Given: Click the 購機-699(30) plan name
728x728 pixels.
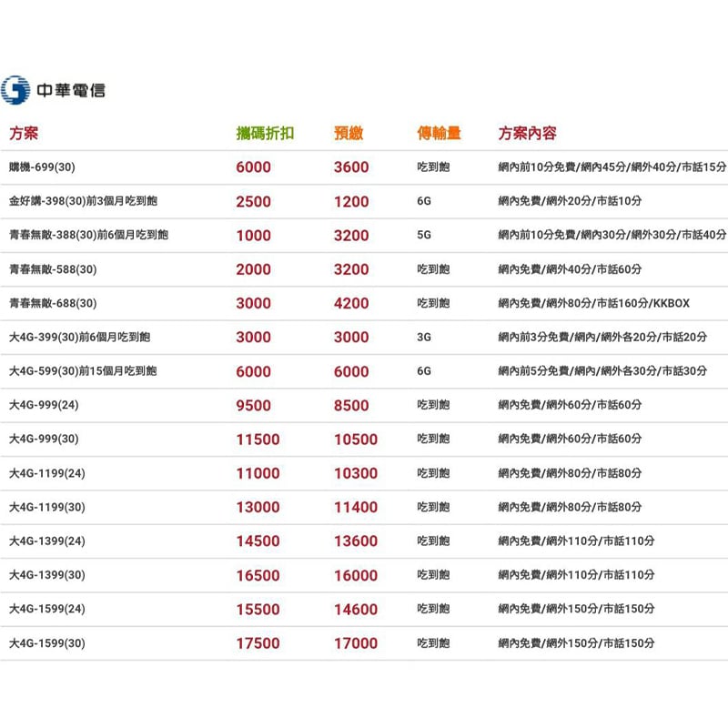Looking at the screenshot, I should tap(42, 167).
